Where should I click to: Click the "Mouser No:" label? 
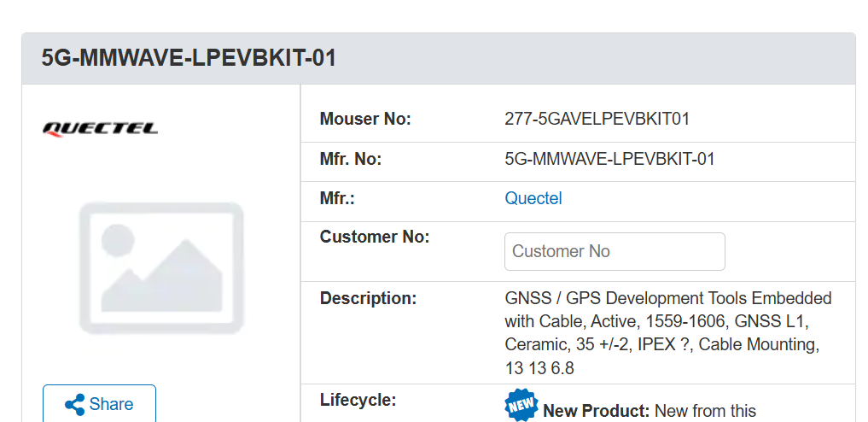(x=365, y=120)
